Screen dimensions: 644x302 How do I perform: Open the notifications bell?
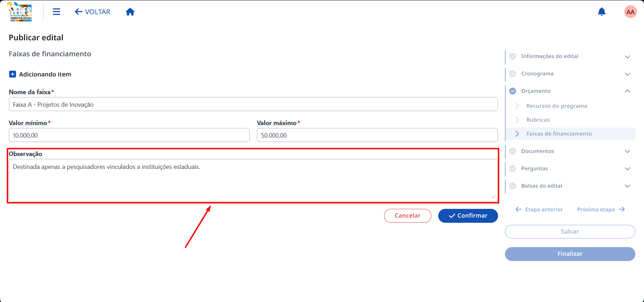602,12
